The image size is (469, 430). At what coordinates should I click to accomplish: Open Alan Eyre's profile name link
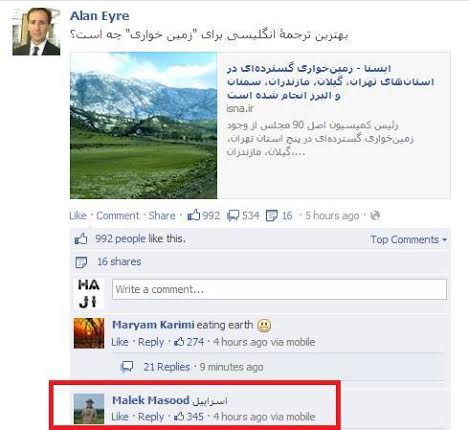point(100,16)
